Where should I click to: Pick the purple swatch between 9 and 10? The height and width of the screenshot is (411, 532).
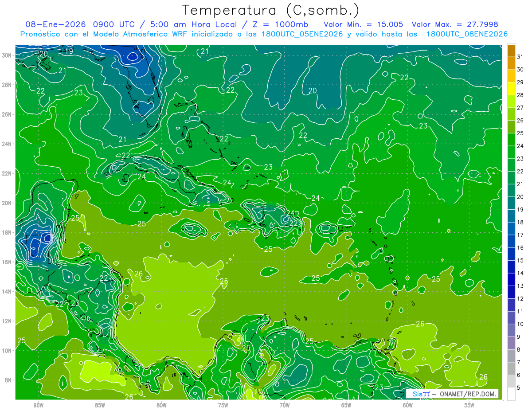pyautogui.click(x=511, y=330)
